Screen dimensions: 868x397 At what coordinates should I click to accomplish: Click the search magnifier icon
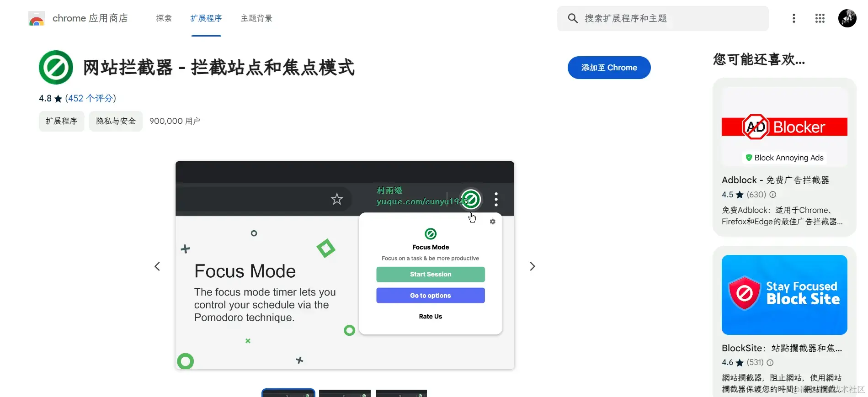[573, 18]
